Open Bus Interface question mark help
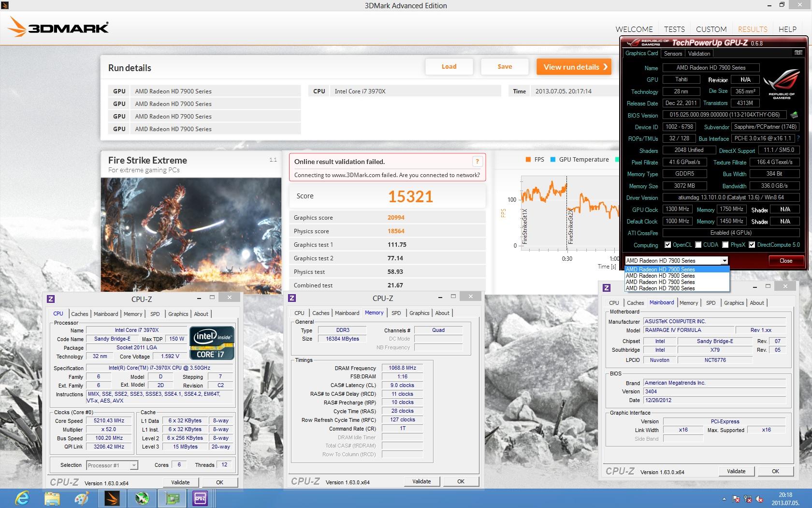The image size is (812, 508). point(798,138)
